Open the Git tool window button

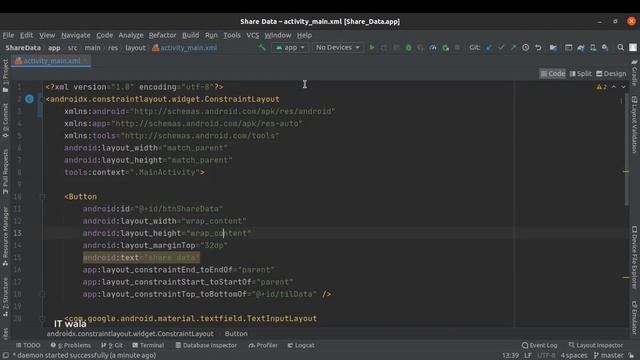112,345
